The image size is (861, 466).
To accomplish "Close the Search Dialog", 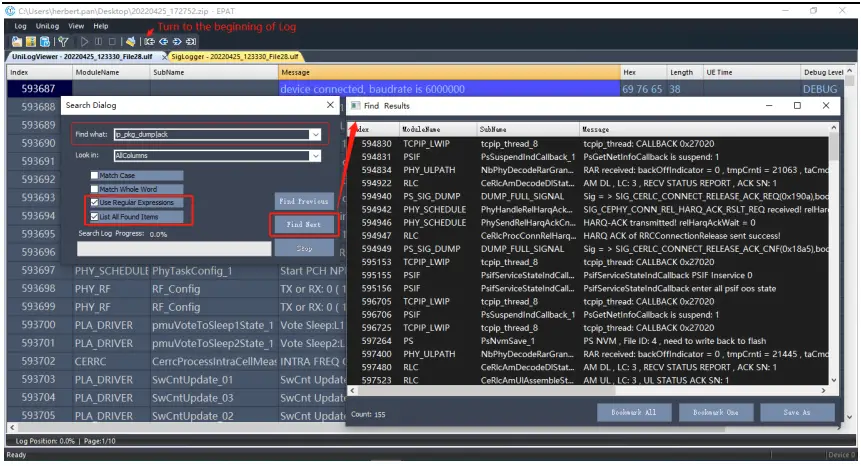I will (x=330, y=105).
